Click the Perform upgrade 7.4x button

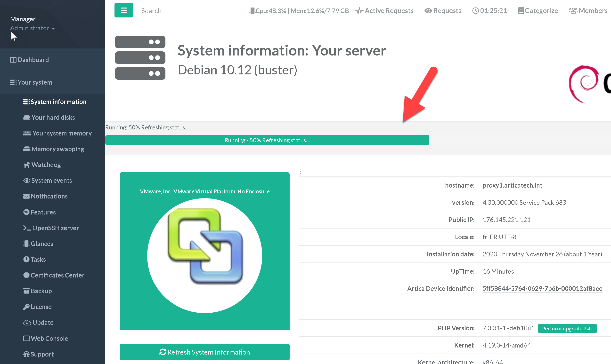tap(567, 328)
